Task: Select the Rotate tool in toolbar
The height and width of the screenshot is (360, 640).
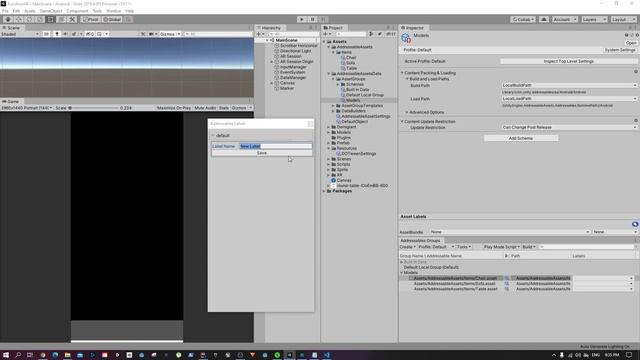Action: pyautogui.click(x=29, y=20)
